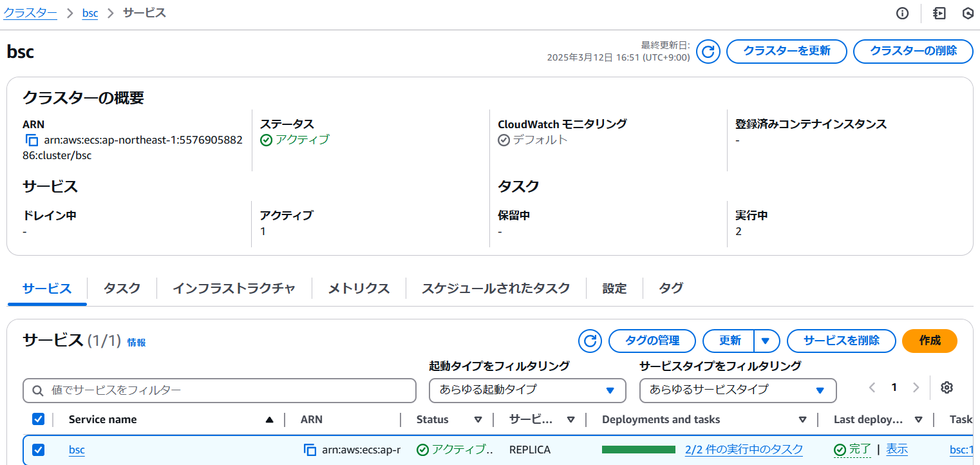980x465 pixels.
Task: Sort by Status column
Action: coord(478,420)
